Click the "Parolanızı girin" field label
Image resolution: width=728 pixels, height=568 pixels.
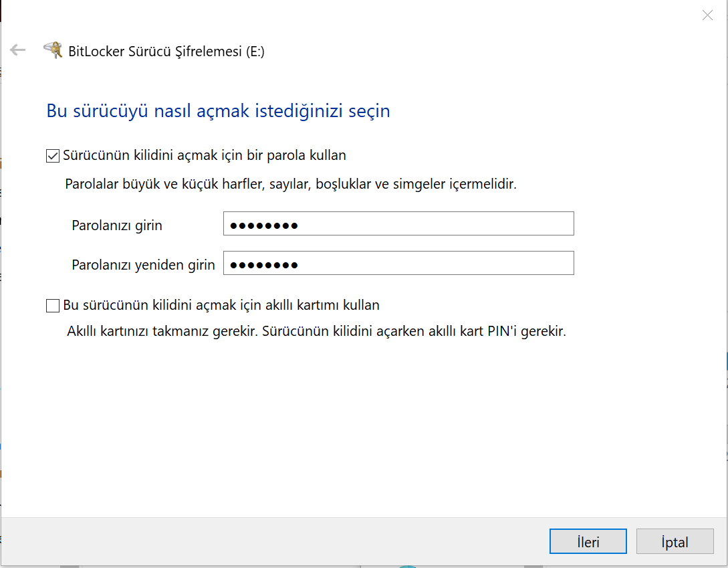(117, 225)
